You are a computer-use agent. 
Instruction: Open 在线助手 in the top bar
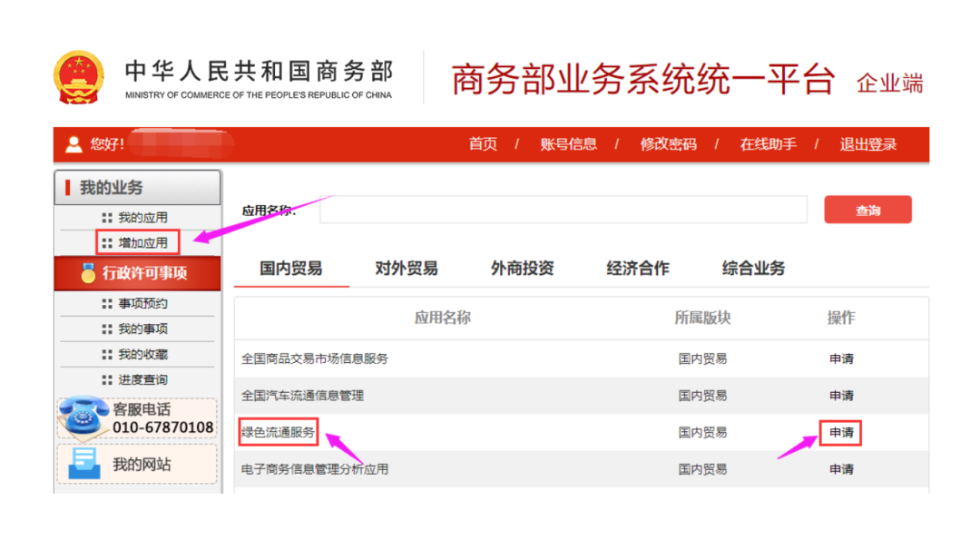click(x=769, y=144)
